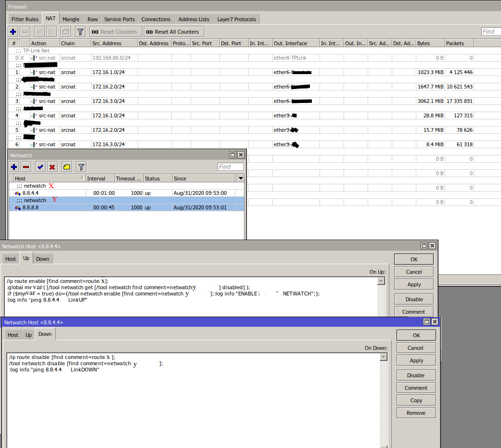This screenshot has height=448, width=501.
Task: Click Remove button in Netwatch Host dialog
Action: (416, 413)
